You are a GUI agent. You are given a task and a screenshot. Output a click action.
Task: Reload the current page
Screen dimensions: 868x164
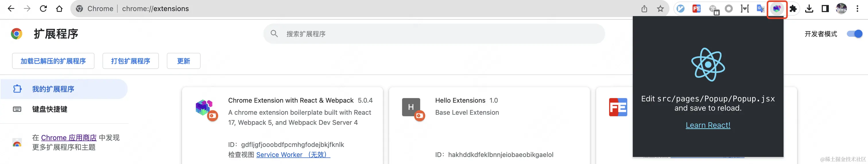[x=43, y=8]
